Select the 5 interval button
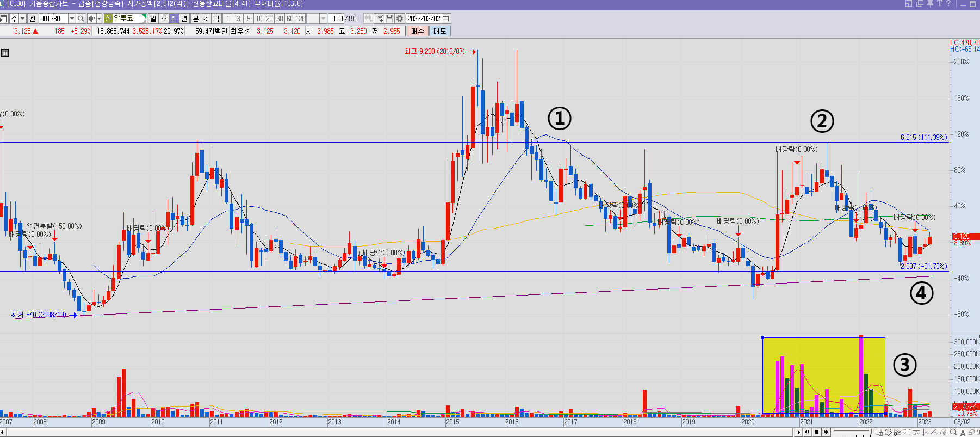Image resolution: width=980 pixels, height=437 pixels. [x=249, y=19]
